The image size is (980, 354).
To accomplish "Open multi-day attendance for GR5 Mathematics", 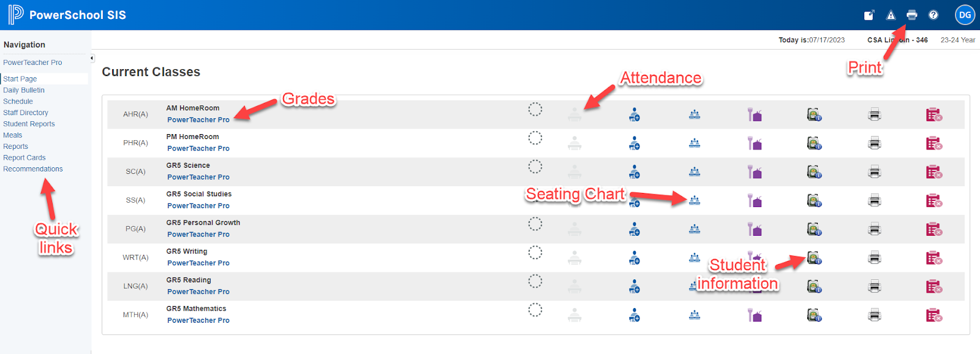I will coord(635,315).
